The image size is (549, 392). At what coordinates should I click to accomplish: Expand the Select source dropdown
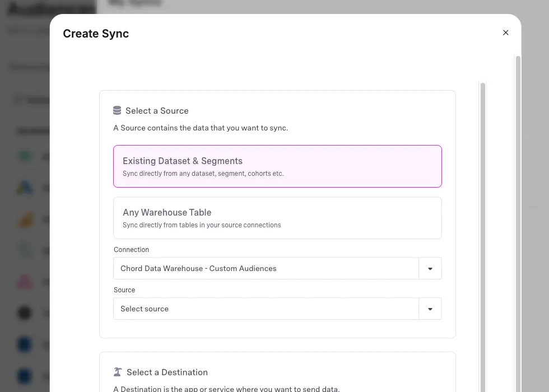click(x=277, y=309)
